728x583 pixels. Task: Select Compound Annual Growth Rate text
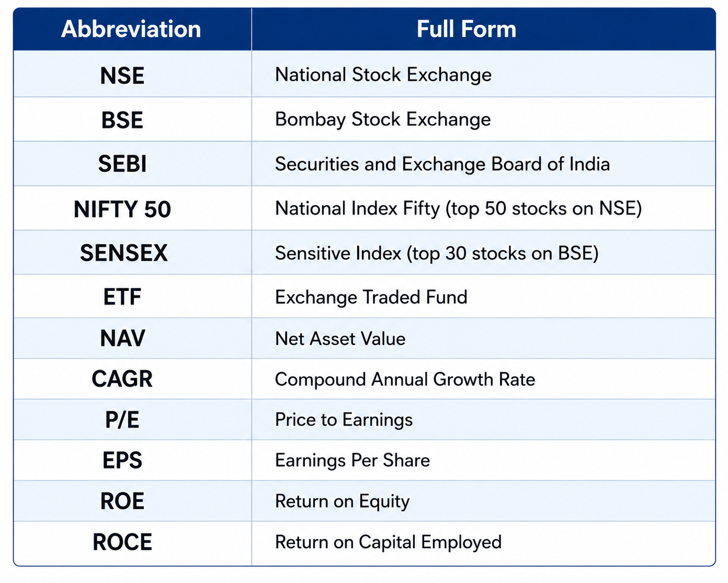405,379
